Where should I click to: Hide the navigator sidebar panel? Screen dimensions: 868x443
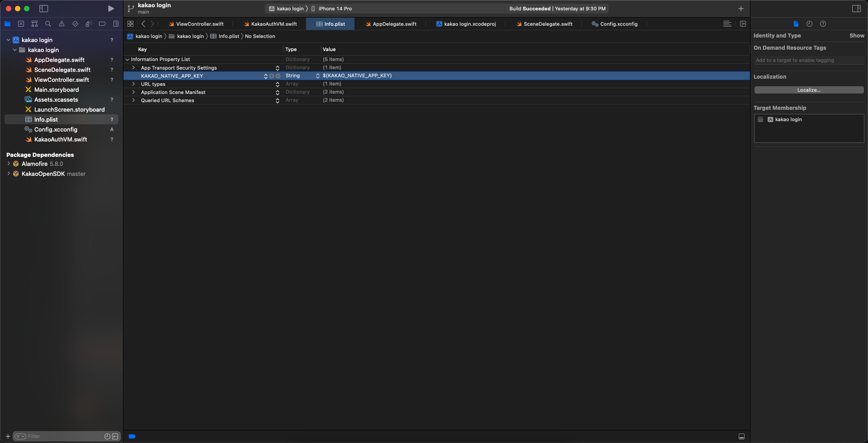point(44,9)
